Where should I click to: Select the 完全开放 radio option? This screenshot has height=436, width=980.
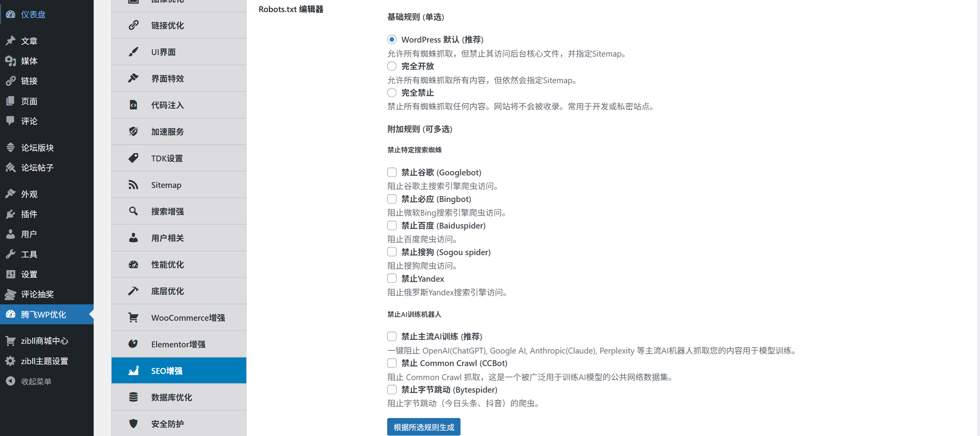[x=392, y=66]
